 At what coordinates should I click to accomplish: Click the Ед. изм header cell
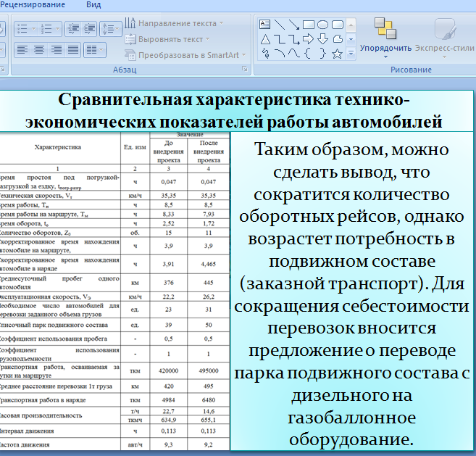pos(135,147)
